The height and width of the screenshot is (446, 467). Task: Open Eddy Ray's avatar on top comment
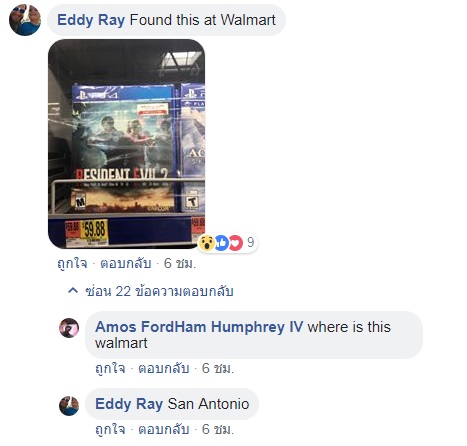[x=25, y=20]
